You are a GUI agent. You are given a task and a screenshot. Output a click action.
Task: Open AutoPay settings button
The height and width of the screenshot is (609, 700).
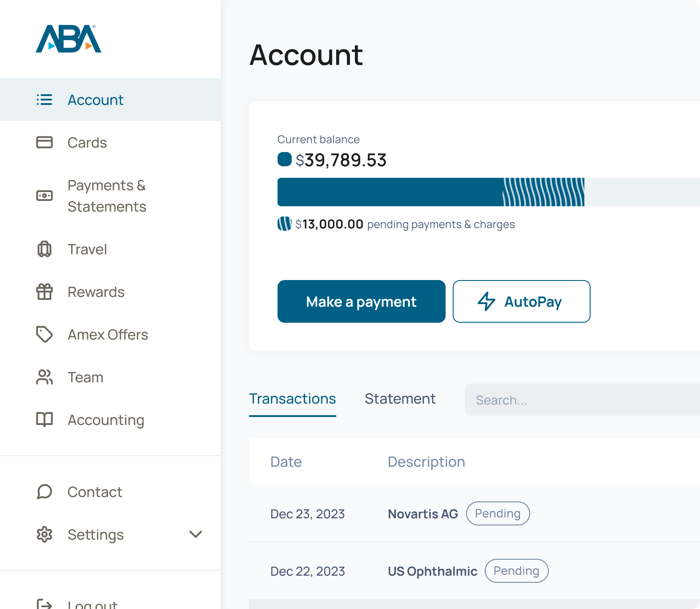click(522, 301)
